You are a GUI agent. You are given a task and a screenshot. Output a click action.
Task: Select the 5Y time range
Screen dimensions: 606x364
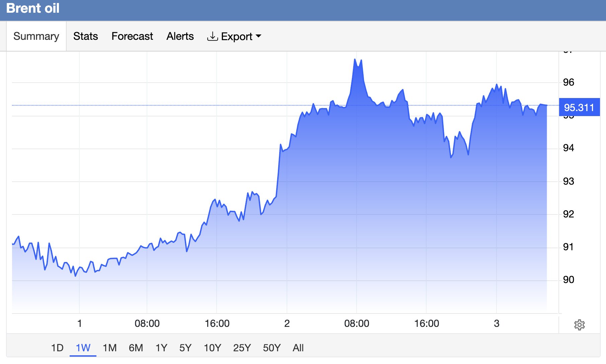point(185,348)
